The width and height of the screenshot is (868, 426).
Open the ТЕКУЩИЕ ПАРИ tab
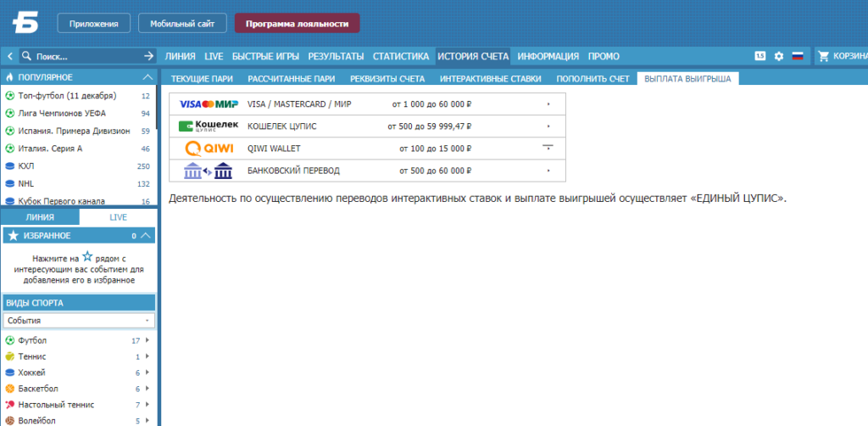202,79
